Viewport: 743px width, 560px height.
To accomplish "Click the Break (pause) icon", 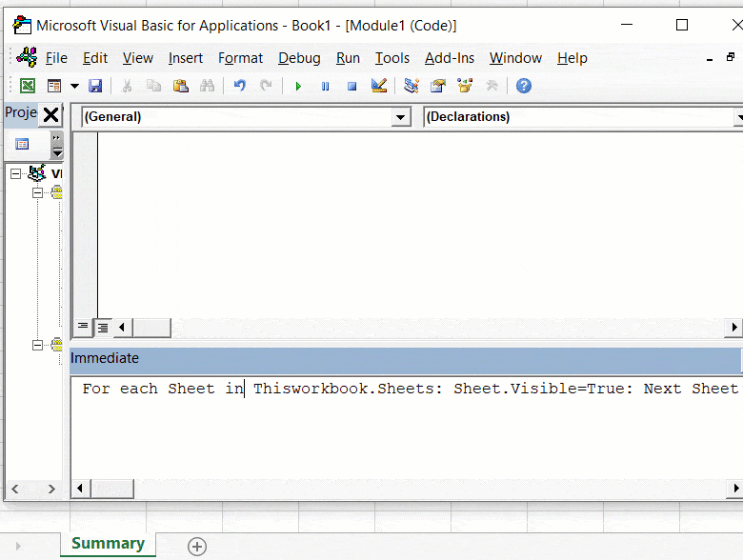I will [325, 87].
